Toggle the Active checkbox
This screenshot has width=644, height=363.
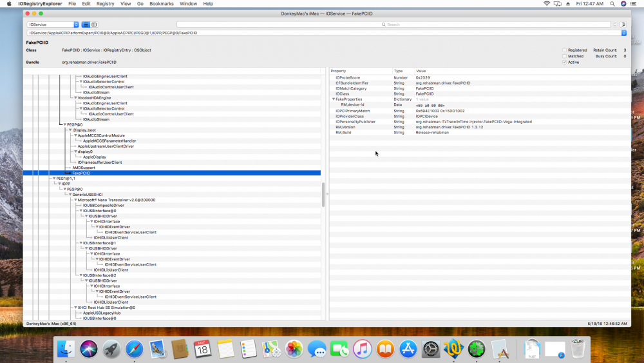coord(564,63)
